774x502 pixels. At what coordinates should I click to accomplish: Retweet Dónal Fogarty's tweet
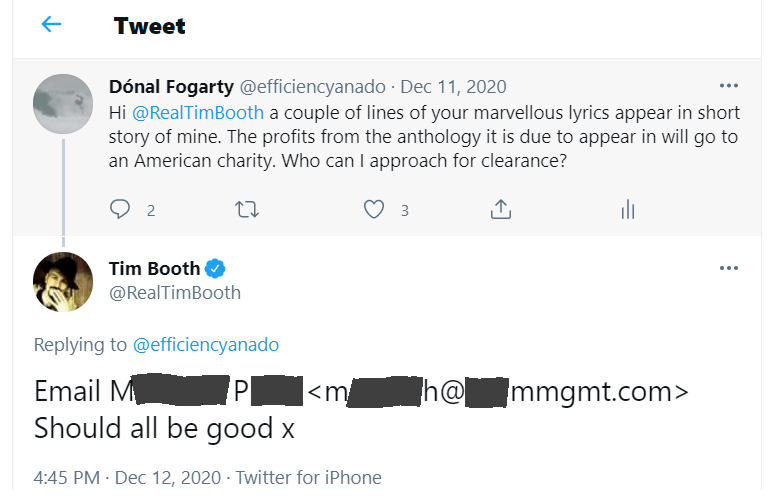click(246, 210)
